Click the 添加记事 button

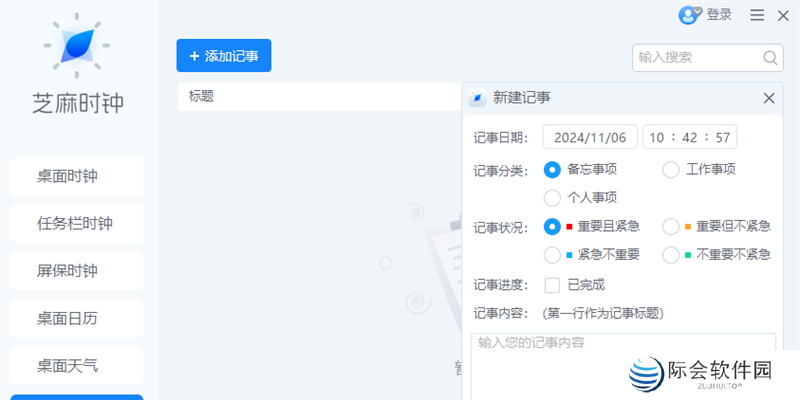[224, 56]
